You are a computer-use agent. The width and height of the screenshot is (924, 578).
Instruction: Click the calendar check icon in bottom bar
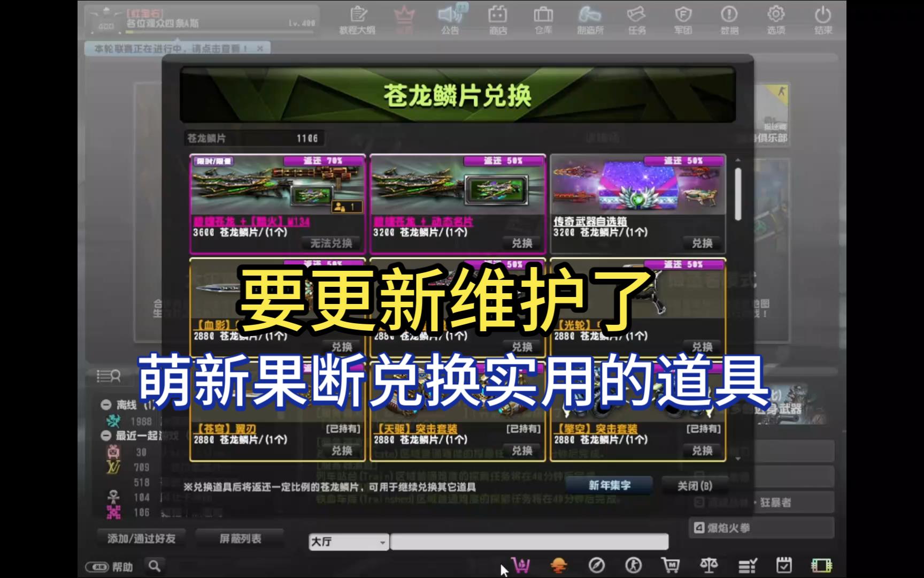click(784, 565)
